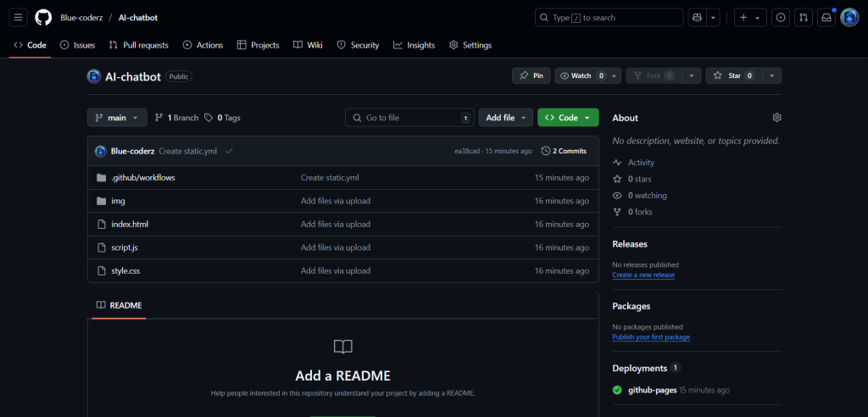The height and width of the screenshot is (417, 868).
Task: Go to GitHub home via Octocat logo
Action: pos(43,18)
